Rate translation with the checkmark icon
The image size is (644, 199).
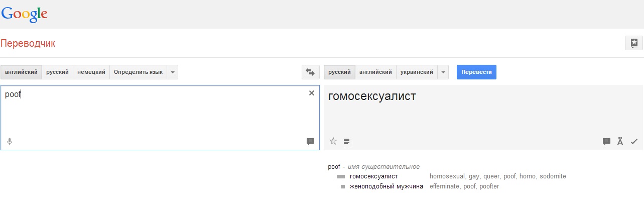[634, 142]
